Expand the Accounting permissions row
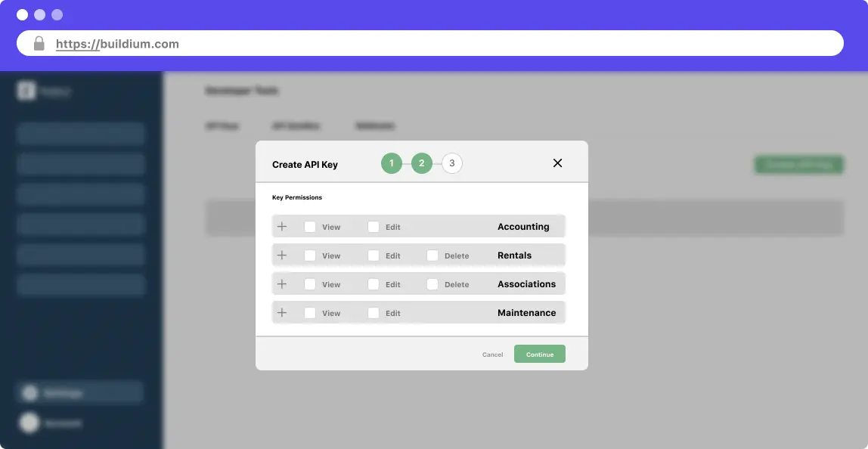This screenshot has width=868, height=449. [x=282, y=227]
